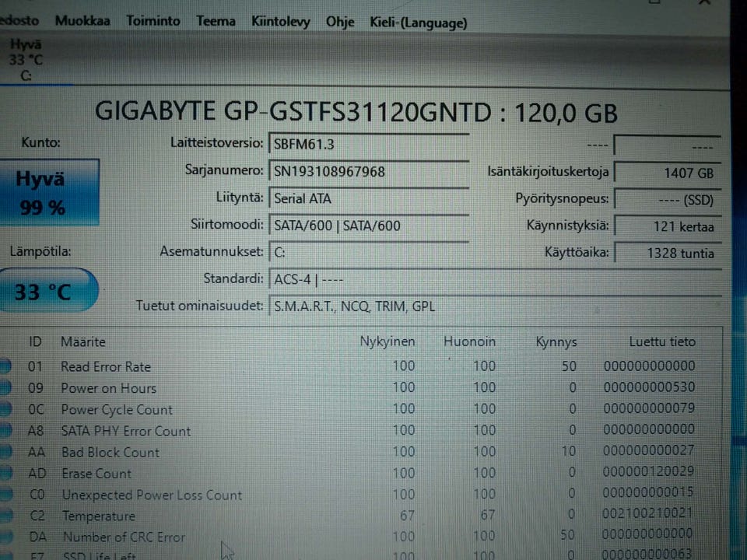The width and height of the screenshot is (747, 560).
Task: Click the status icon for SATA PHY Error Count
Action: [5, 430]
